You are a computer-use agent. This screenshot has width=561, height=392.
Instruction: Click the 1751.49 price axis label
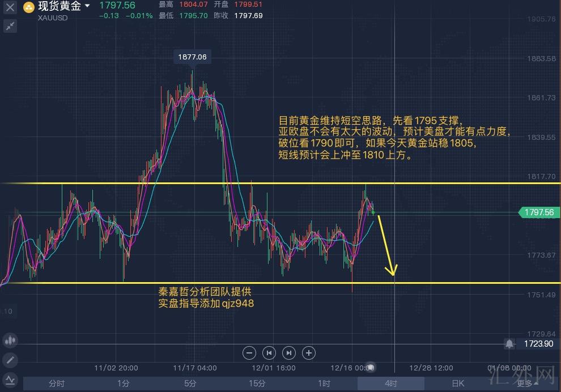click(541, 295)
